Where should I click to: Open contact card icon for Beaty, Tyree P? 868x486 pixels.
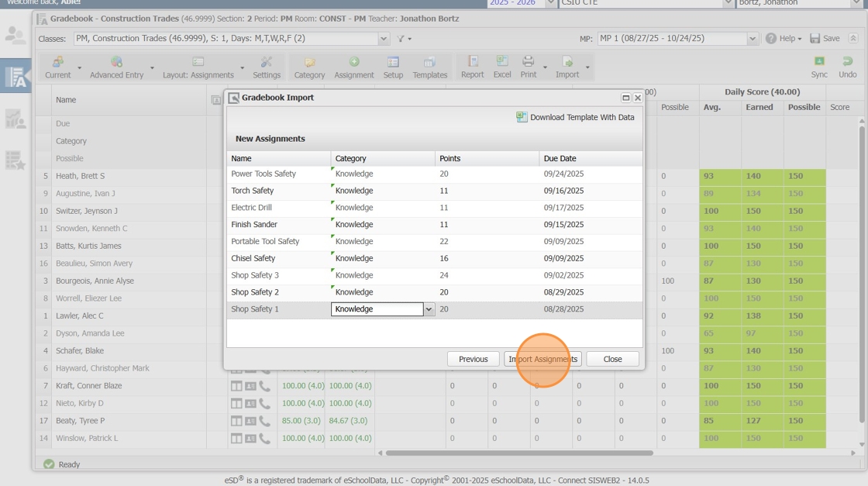250,421
